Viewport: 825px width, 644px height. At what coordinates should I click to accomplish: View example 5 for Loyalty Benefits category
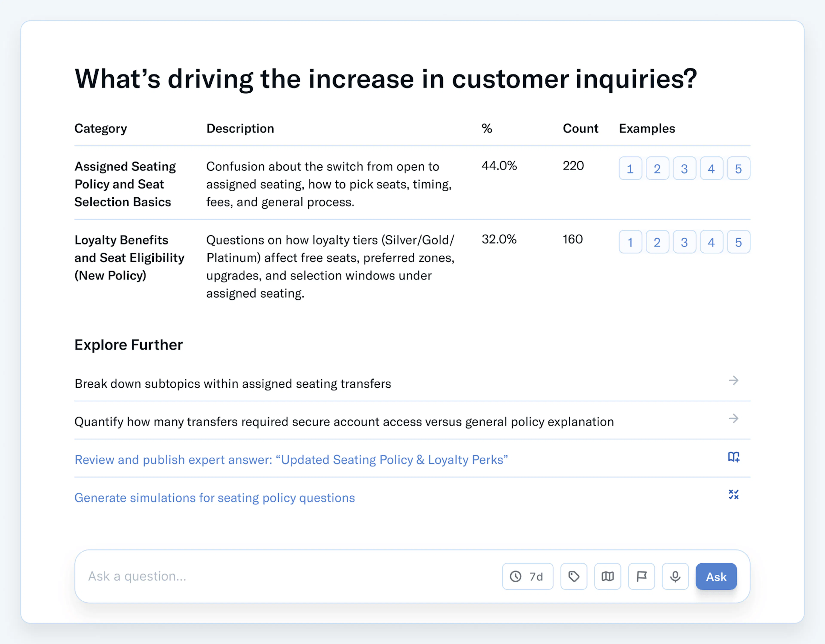(x=738, y=242)
